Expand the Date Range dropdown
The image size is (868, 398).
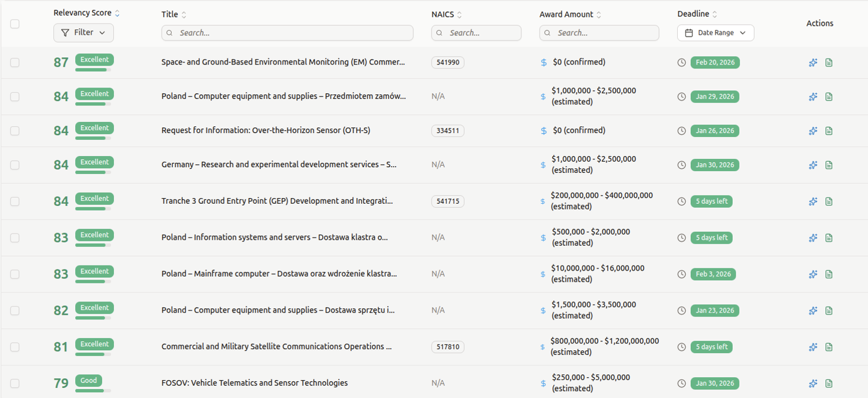pos(716,33)
